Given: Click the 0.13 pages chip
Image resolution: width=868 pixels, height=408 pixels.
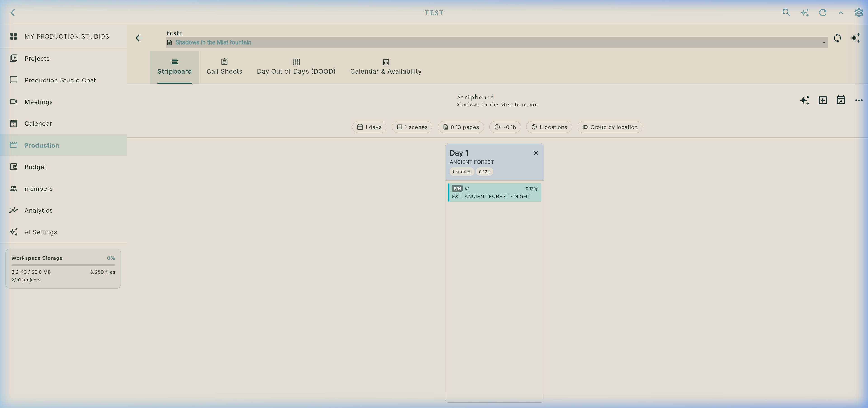Looking at the screenshot, I should pyautogui.click(x=461, y=127).
